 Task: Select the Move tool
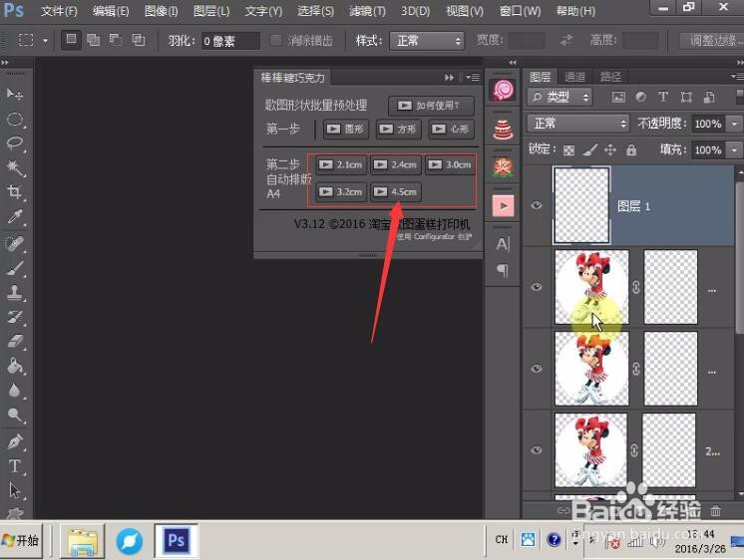[x=15, y=94]
